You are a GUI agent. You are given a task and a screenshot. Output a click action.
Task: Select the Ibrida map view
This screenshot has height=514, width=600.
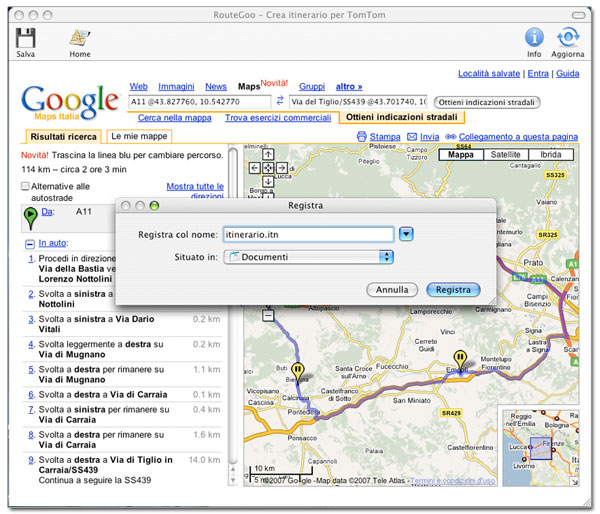551,155
